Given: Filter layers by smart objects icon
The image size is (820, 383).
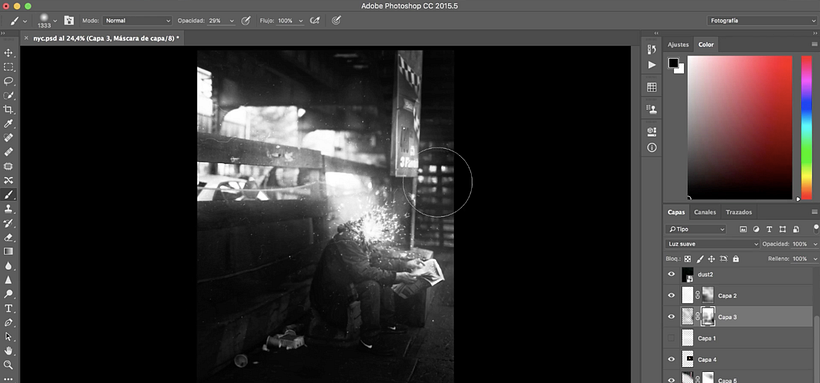Looking at the screenshot, I should pyautogui.click(x=795, y=229).
